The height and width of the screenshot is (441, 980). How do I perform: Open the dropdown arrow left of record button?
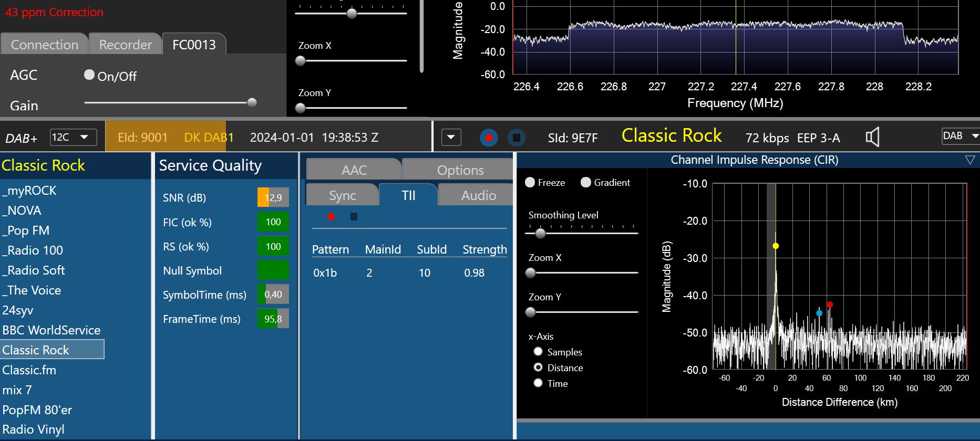(451, 138)
